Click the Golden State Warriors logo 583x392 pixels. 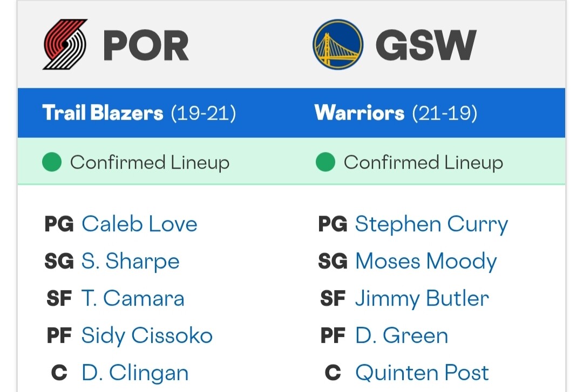tap(338, 44)
